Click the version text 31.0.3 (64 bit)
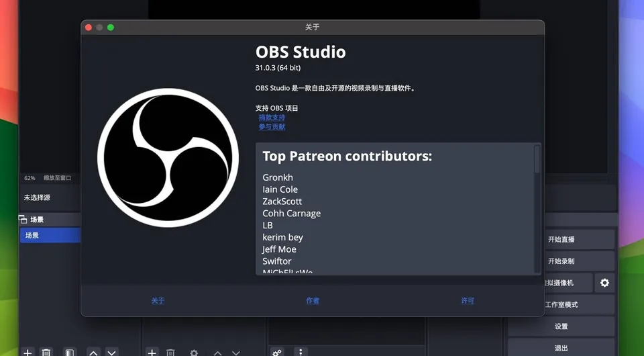This screenshot has height=356, width=644. (x=278, y=68)
